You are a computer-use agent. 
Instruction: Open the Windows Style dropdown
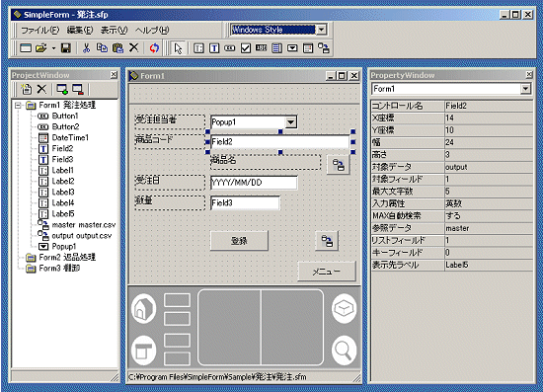322,30
